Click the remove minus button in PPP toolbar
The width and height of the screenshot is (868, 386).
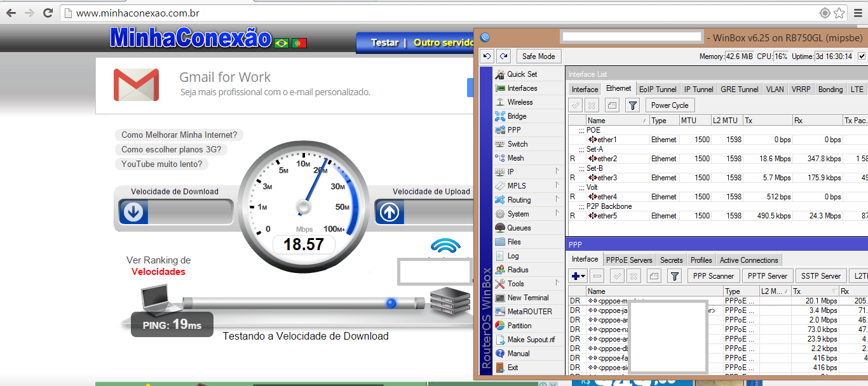pyautogui.click(x=597, y=276)
